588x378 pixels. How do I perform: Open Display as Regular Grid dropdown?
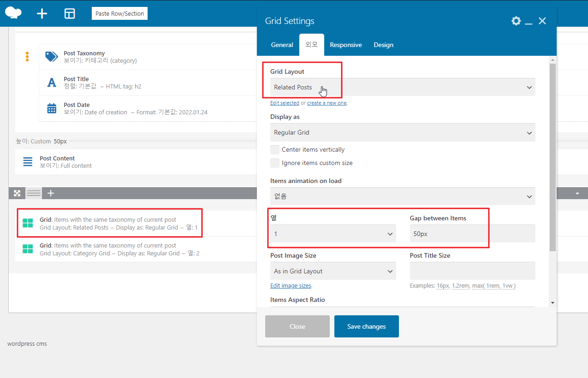point(403,132)
